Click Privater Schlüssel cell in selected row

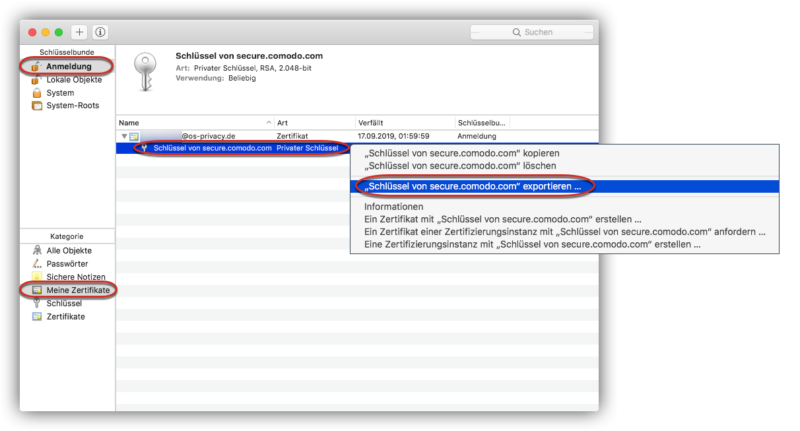click(x=307, y=148)
